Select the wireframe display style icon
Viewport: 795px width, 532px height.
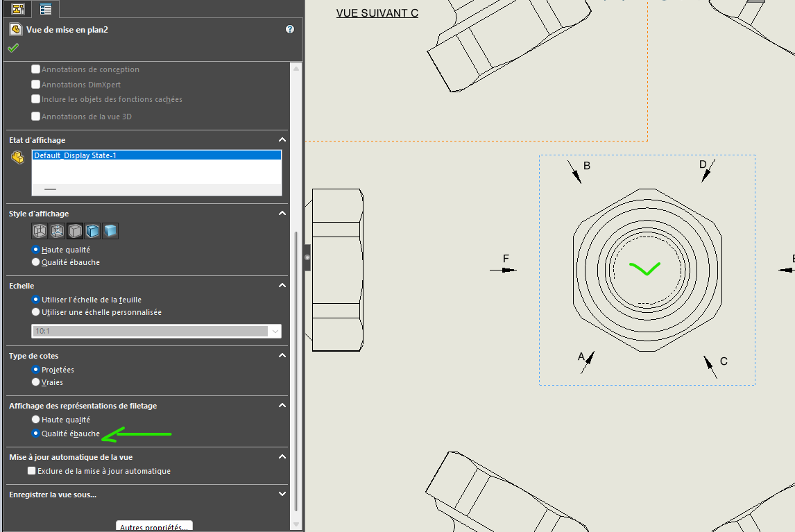point(40,231)
